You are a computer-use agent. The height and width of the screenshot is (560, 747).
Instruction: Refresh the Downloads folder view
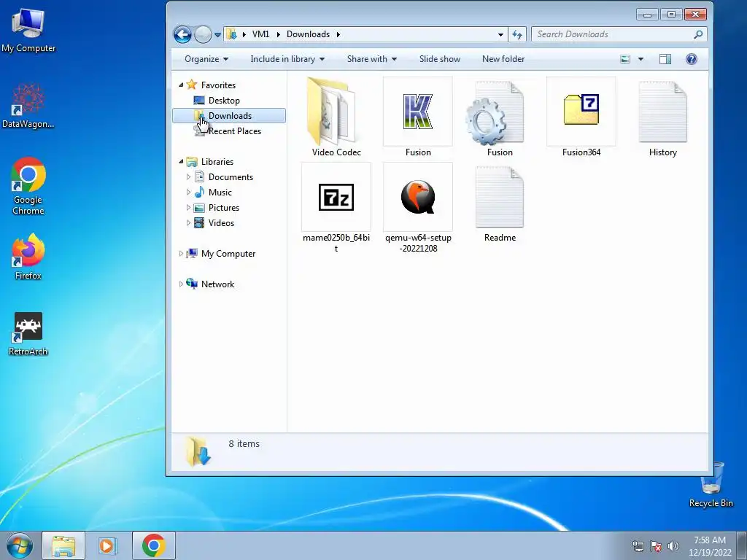(x=517, y=34)
